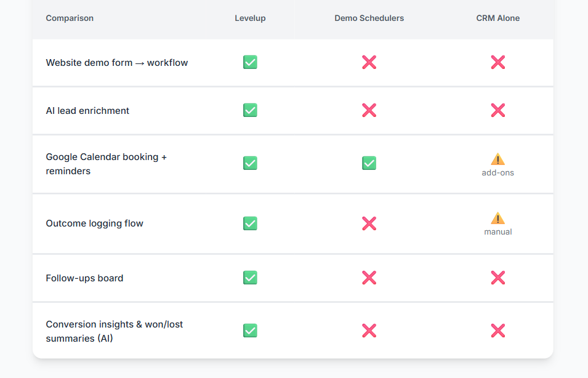
Task: Click Demo Schedulers green checkmark for Google Calendar booking
Action: pyautogui.click(x=369, y=163)
